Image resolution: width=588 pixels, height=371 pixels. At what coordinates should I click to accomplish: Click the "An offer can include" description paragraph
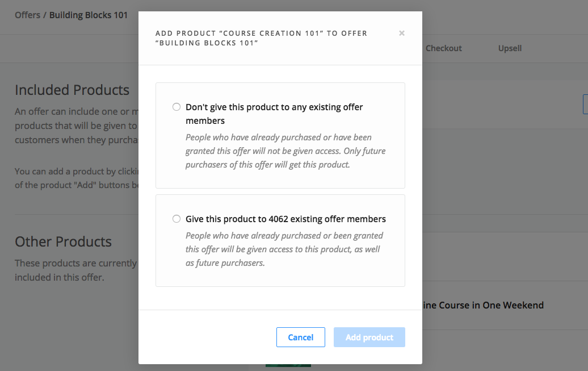pos(77,126)
